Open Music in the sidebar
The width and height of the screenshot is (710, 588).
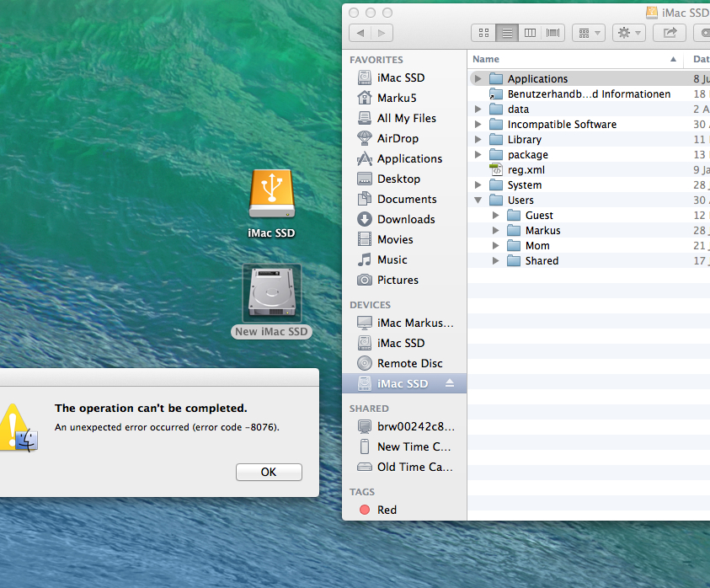[404, 259]
